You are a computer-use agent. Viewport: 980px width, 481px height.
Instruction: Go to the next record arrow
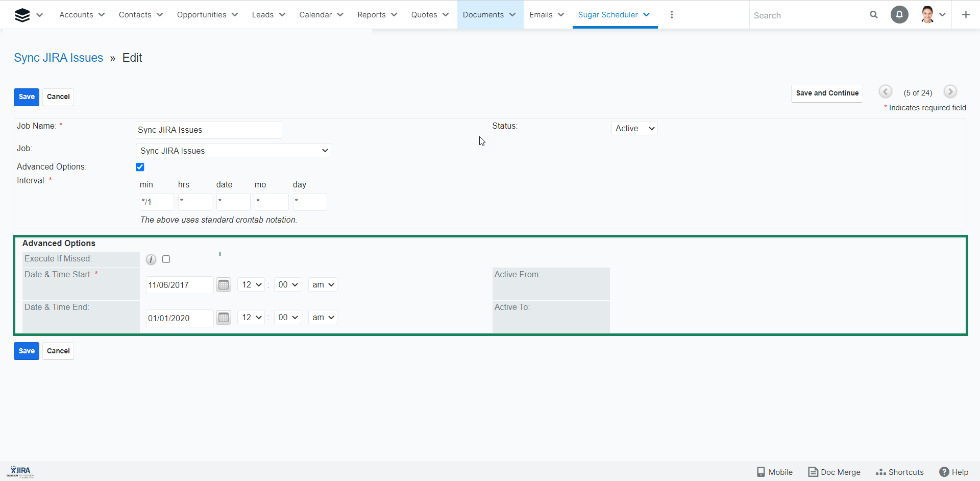(x=950, y=92)
